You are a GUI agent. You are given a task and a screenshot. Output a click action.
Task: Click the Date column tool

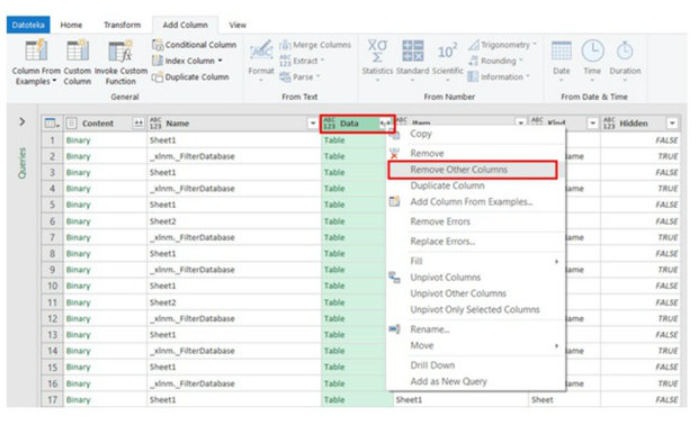[x=561, y=60]
